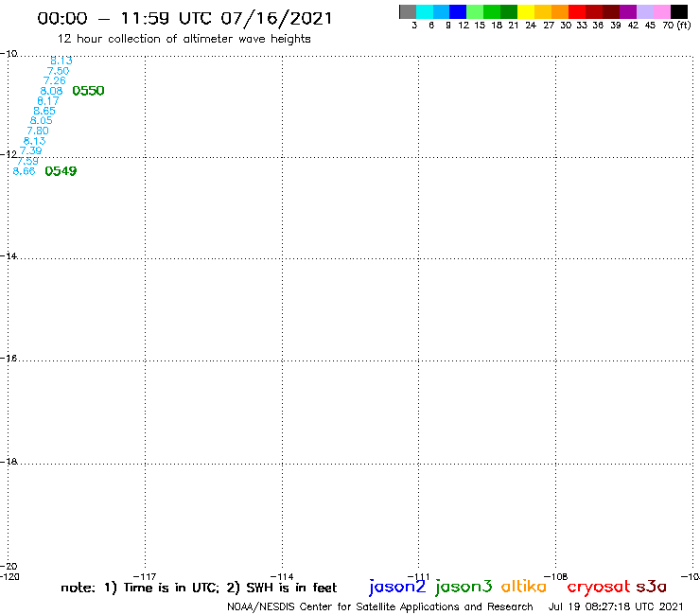Click the -18 latitude axis label
The height and width of the screenshot is (615, 700).
pos(9,462)
